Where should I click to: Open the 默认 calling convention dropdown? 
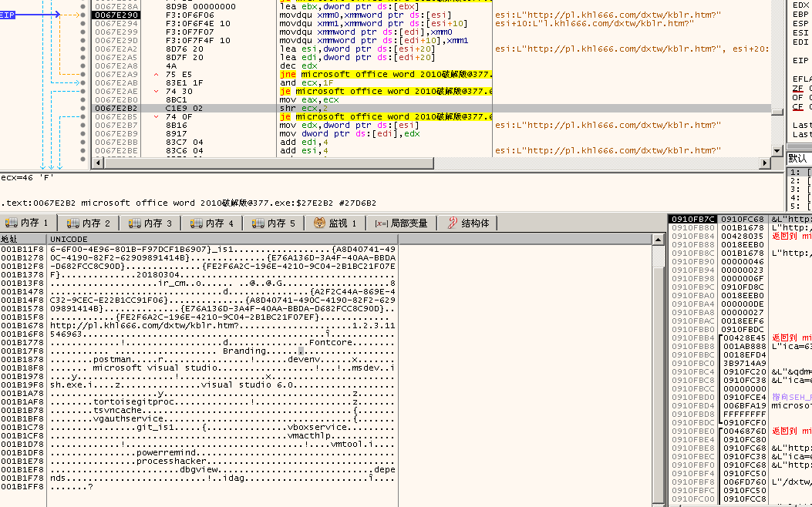pyautogui.click(x=799, y=158)
